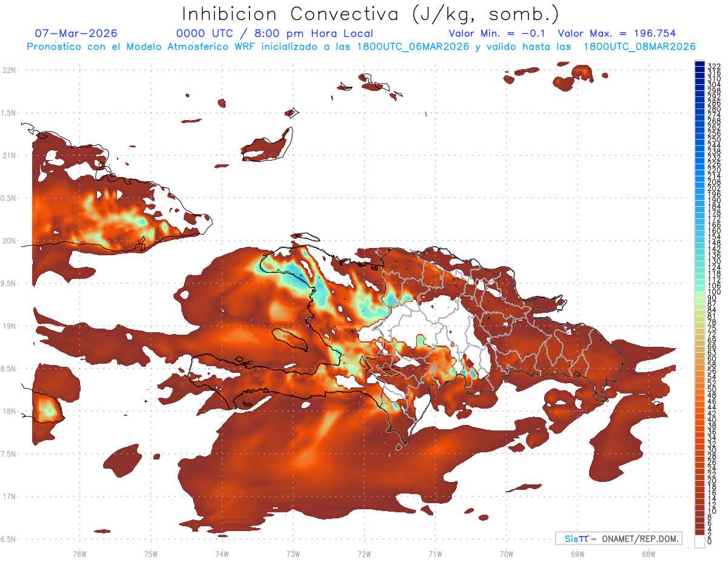Click the "20N" latitude label
The height and width of the screenshot is (562, 728).
click(9, 241)
